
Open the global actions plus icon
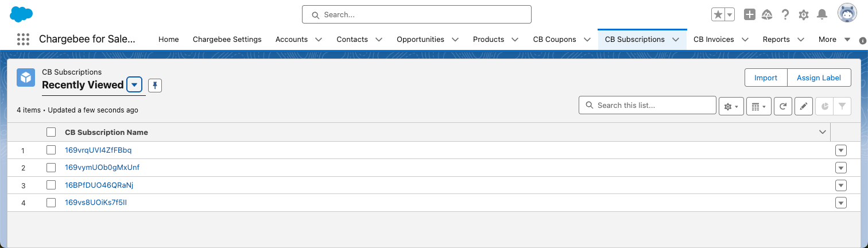[749, 15]
